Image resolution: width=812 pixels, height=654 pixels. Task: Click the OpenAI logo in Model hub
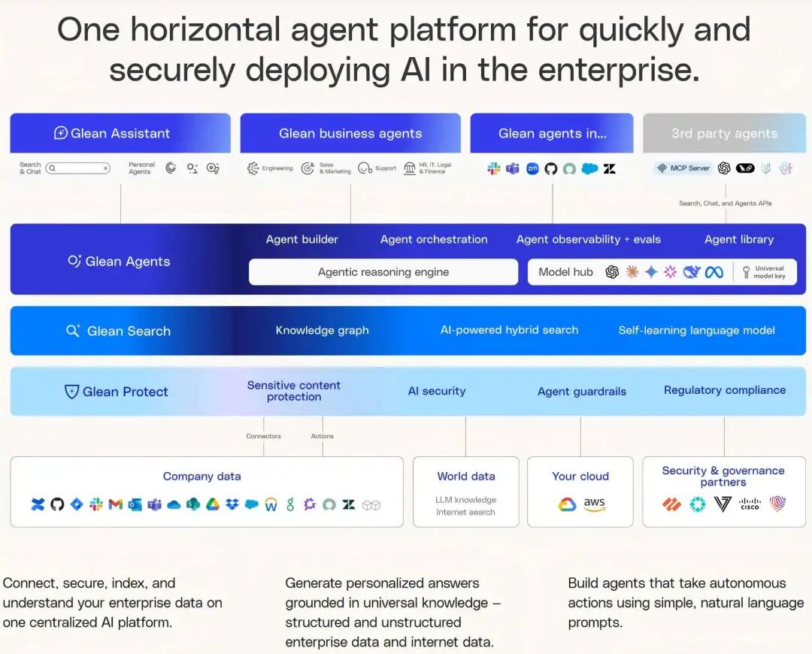[x=612, y=272]
